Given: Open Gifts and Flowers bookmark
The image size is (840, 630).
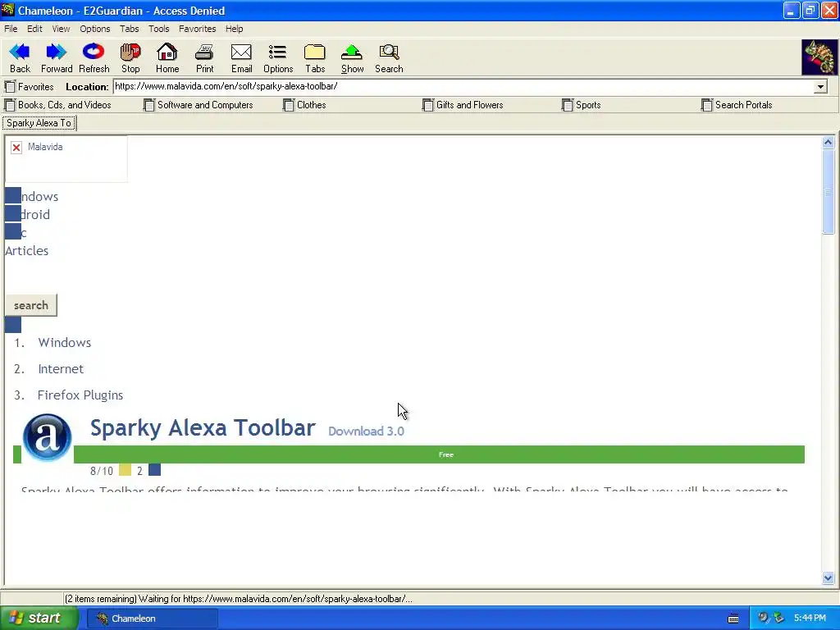Looking at the screenshot, I should tap(463, 105).
